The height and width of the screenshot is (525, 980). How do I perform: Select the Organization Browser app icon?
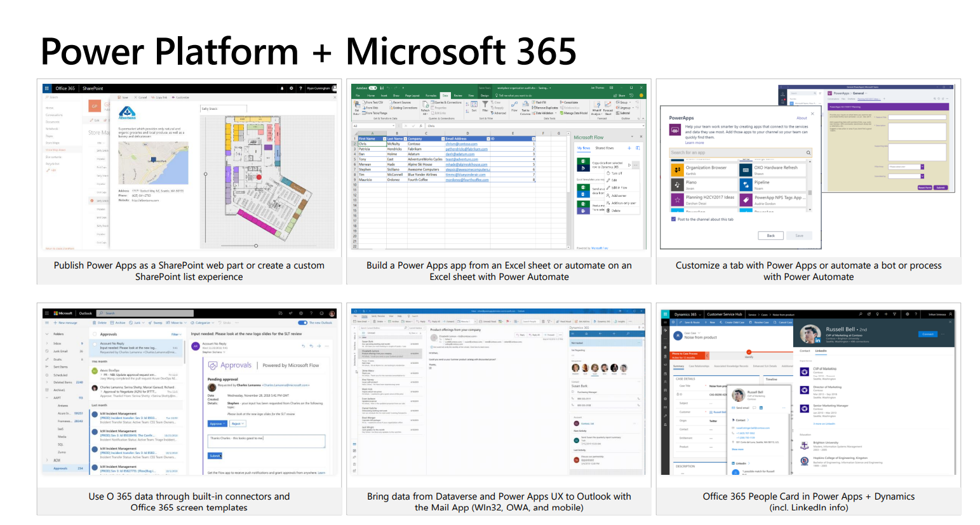(x=677, y=169)
